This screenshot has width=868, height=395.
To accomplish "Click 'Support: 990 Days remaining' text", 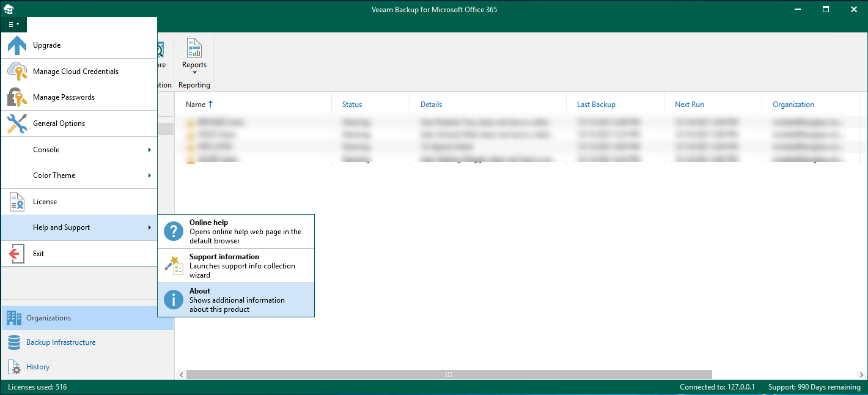I will click(x=814, y=387).
